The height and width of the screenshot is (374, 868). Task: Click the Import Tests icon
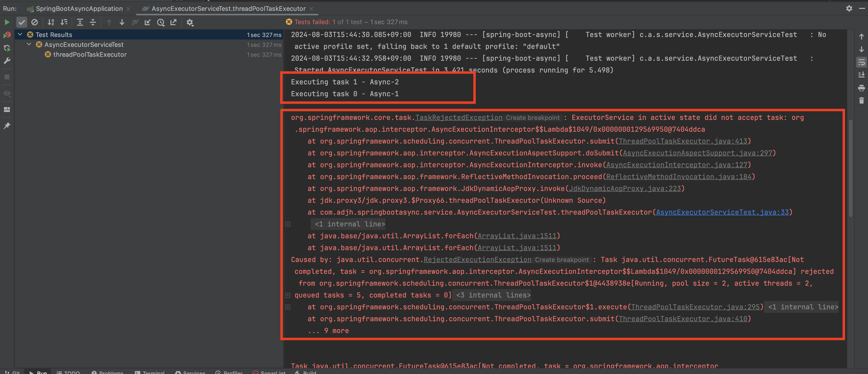click(x=147, y=22)
